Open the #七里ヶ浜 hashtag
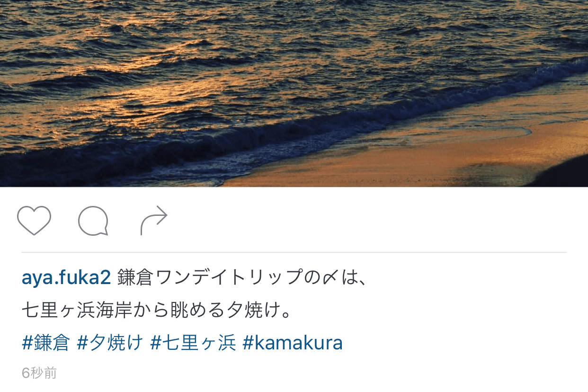Image resolution: width=588 pixels, height=392 pixels. pos(193,343)
